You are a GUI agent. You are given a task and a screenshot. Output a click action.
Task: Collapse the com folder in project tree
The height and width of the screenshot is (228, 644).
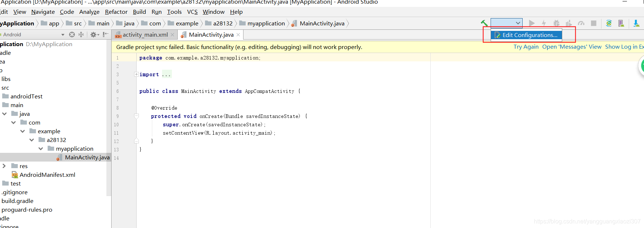click(13, 123)
